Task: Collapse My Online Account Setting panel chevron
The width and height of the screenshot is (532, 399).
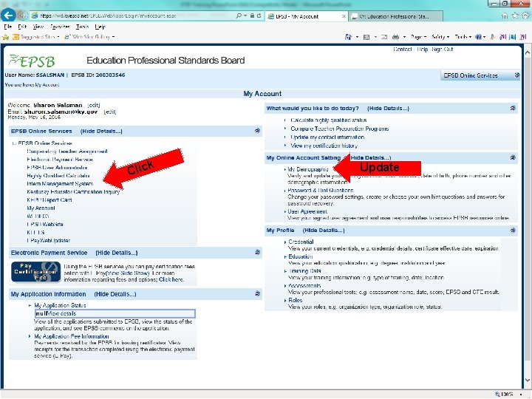Action: point(513,157)
